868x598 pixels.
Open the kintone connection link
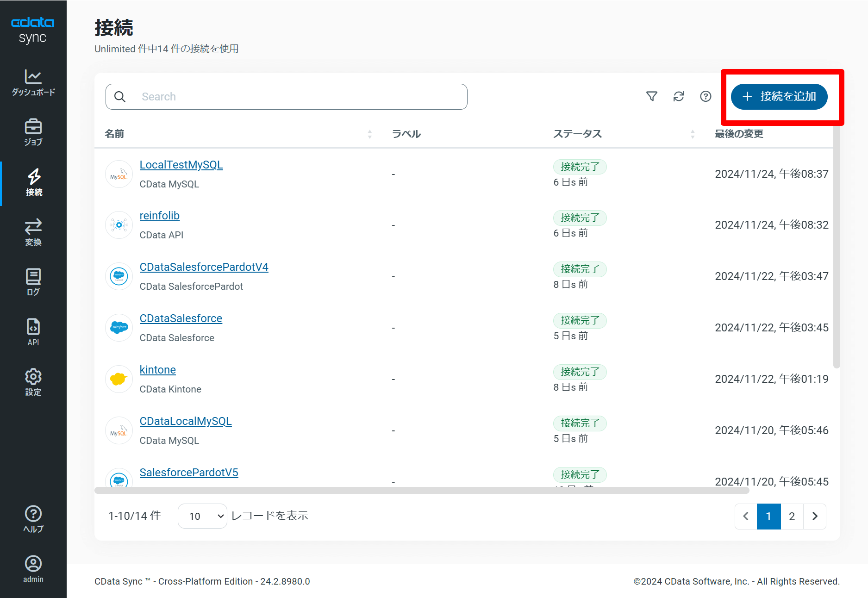coord(157,370)
